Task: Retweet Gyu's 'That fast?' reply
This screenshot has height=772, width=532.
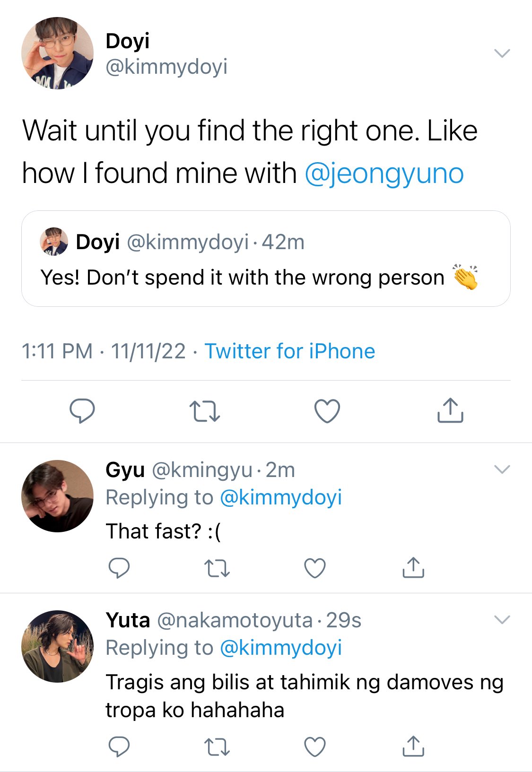Action: coord(217,568)
